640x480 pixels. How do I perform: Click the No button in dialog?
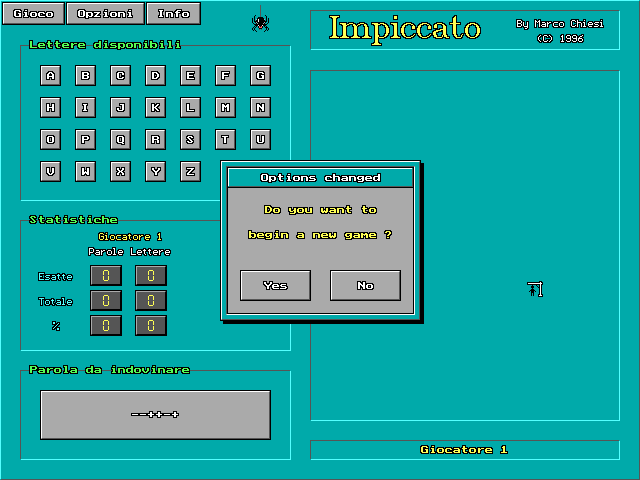365,285
